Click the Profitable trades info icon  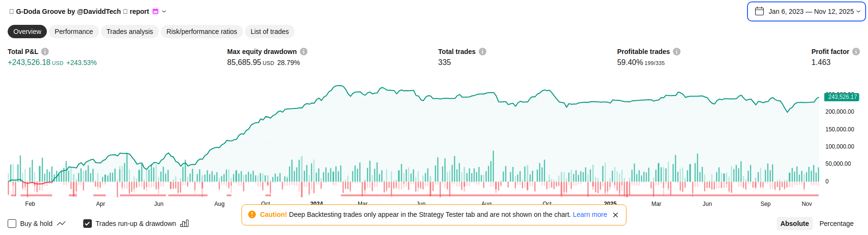tap(677, 52)
